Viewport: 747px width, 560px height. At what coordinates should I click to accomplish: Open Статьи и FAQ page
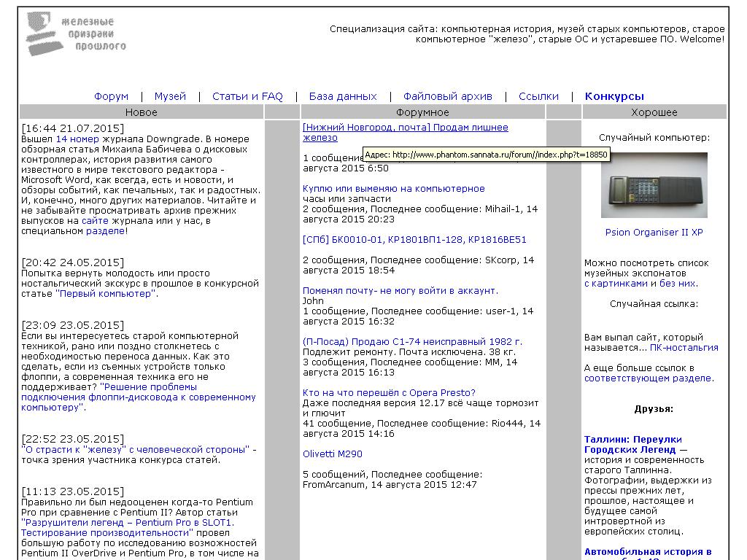coord(247,96)
